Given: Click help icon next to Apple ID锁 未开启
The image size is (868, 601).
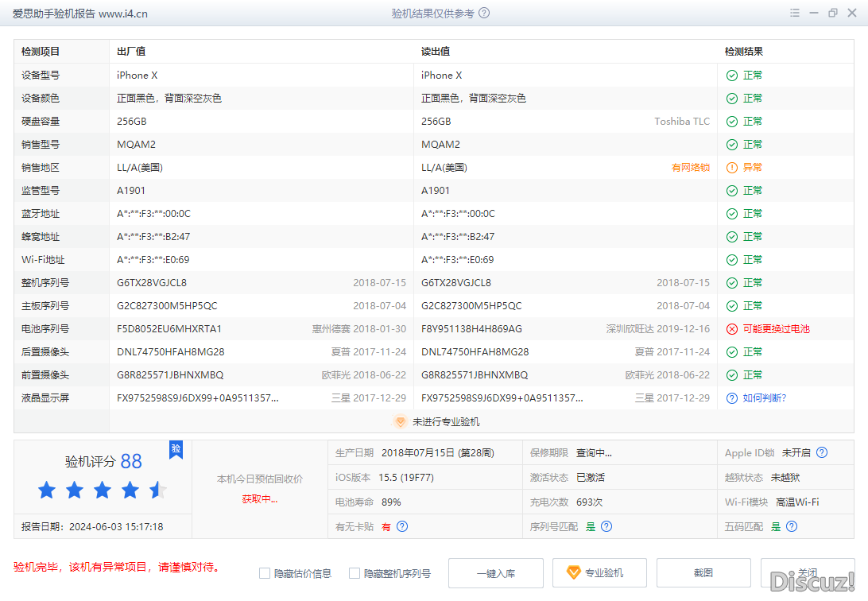Looking at the screenshot, I should click(x=822, y=452).
